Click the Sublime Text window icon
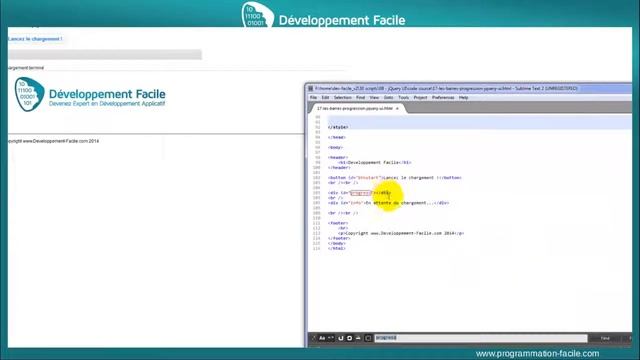Viewport: 640px width, 360px height. 311,89
